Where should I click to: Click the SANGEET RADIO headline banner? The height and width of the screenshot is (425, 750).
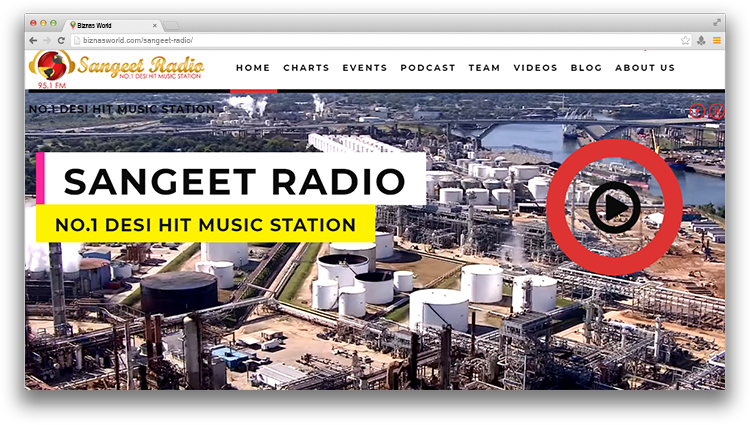click(231, 179)
